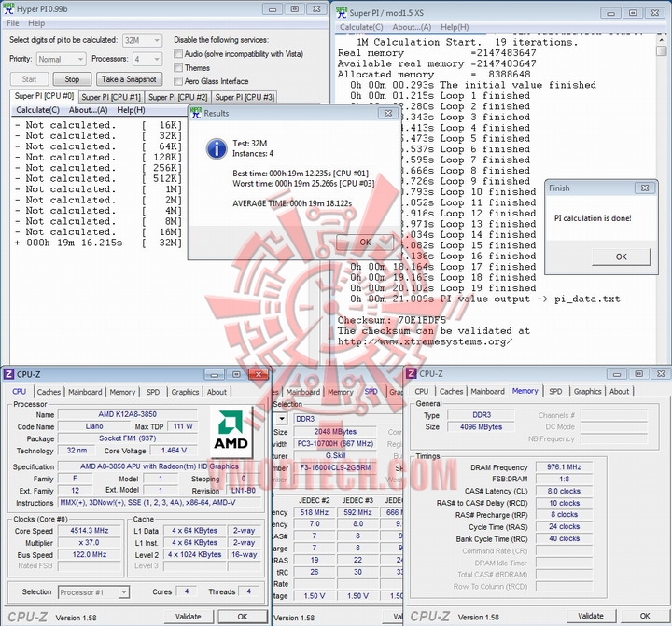
Task: Maximize the Hyper PI window
Action: coord(294,9)
